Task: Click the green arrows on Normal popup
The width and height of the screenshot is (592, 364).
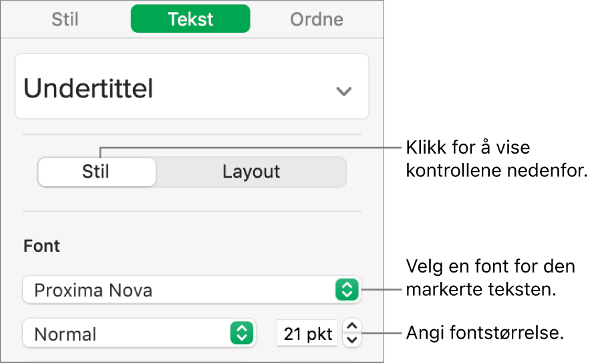Action: pos(242,333)
